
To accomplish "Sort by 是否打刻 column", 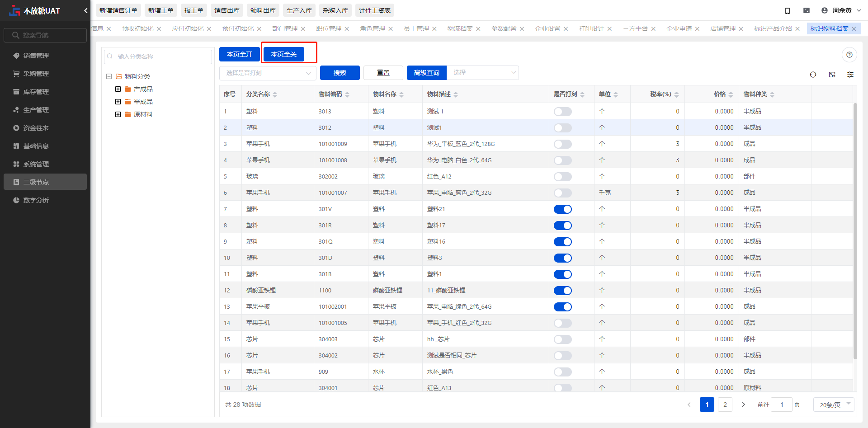I will tap(582, 94).
